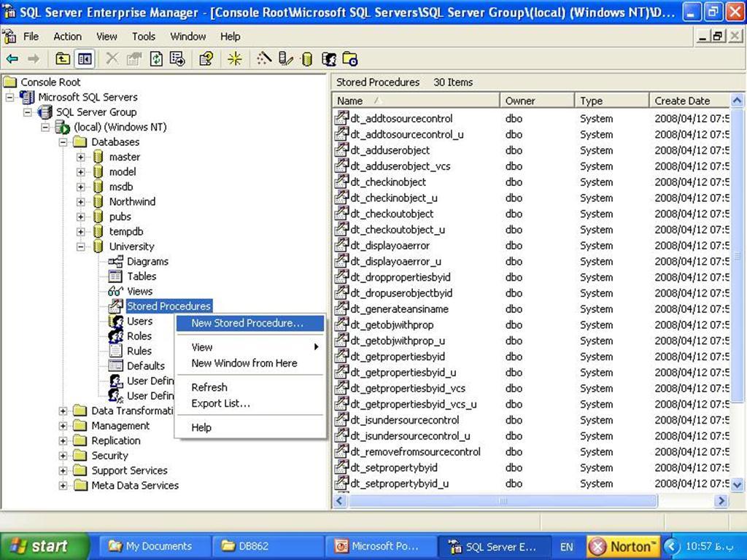Open the Action menu
Image resolution: width=747 pixels, height=560 pixels.
pos(67,36)
